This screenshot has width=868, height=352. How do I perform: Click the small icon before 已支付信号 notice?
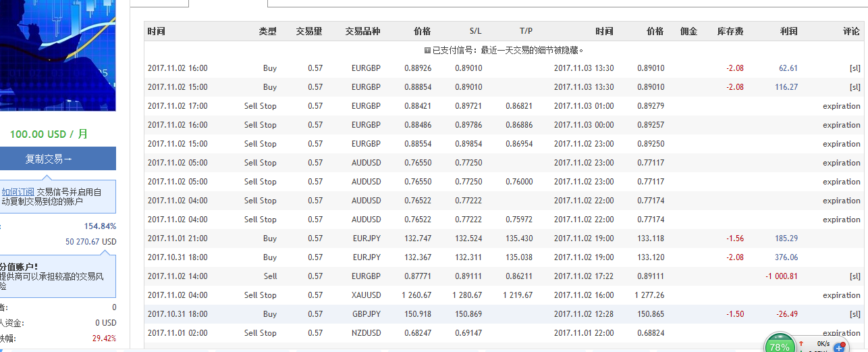click(427, 50)
